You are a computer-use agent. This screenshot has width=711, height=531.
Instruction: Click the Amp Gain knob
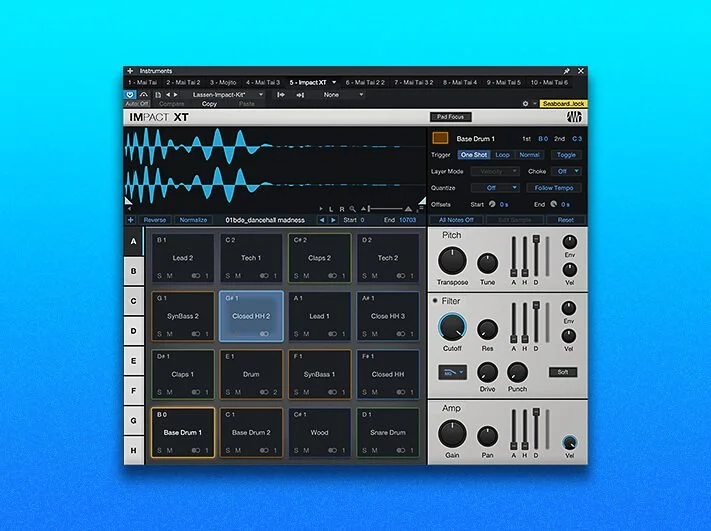click(x=452, y=434)
